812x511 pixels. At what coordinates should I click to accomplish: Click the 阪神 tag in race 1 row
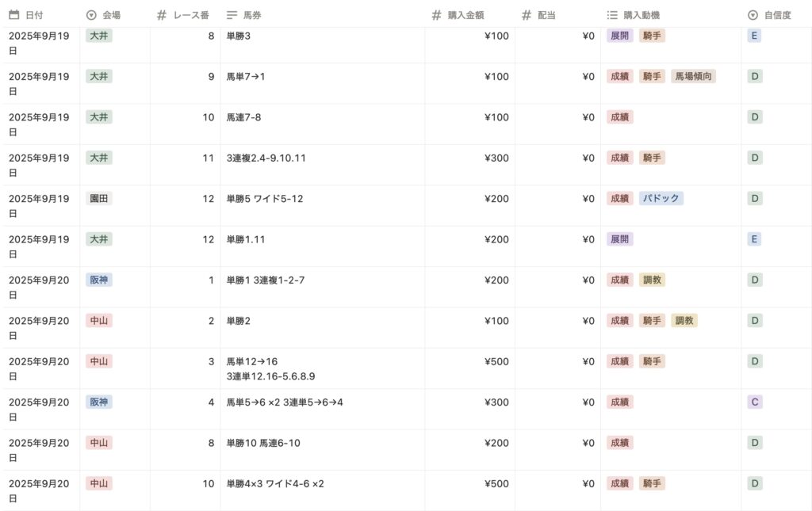99,280
